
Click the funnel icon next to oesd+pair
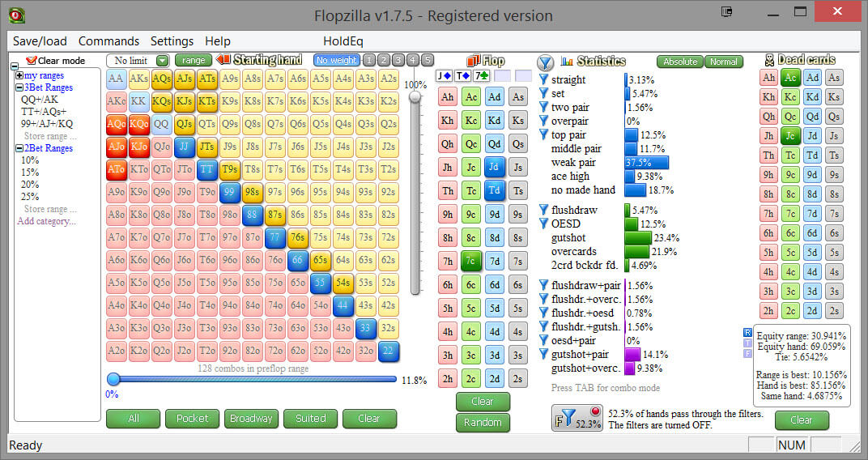543,340
